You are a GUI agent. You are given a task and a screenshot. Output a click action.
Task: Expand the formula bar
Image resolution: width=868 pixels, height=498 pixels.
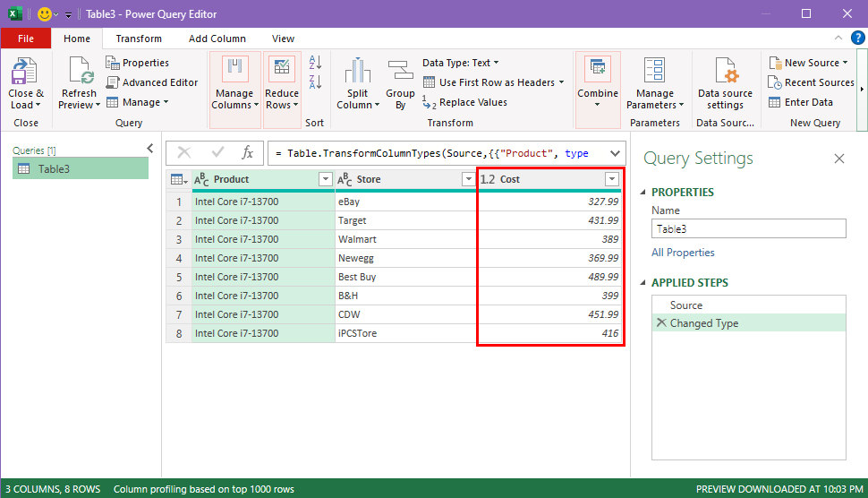pyautogui.click(x=615, y=153)
